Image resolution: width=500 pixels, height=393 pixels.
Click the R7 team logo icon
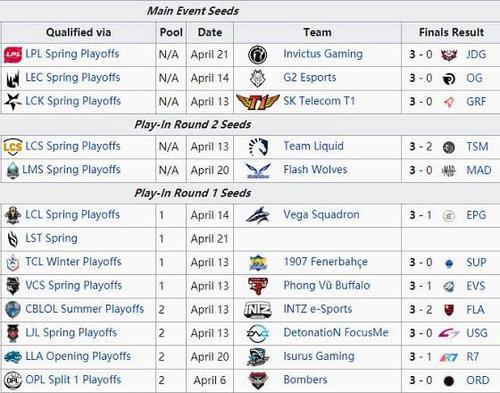(449, 357)
